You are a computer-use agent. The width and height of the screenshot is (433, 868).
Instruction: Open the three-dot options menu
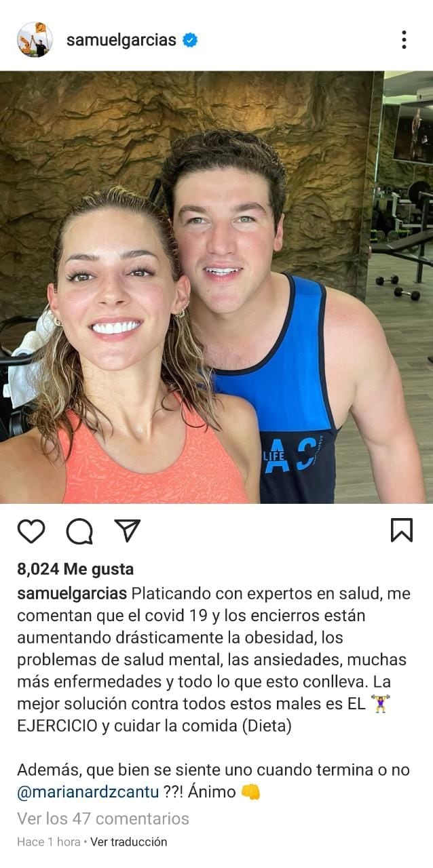[404, 39]
